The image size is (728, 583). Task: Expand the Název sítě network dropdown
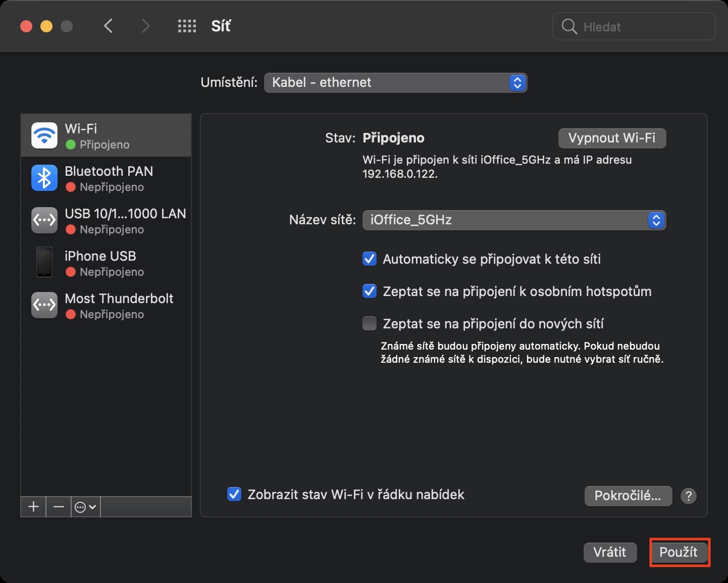514,220
